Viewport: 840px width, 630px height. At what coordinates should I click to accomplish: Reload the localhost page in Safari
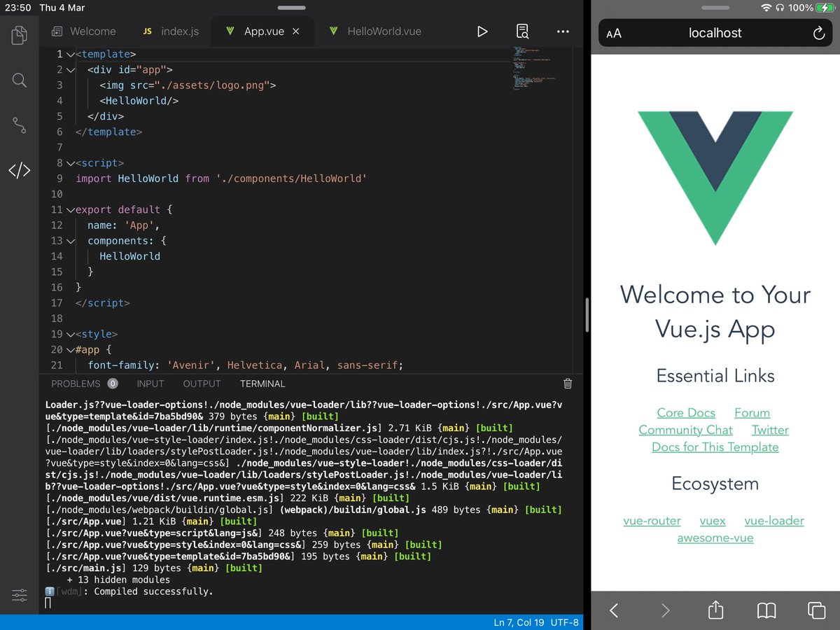click(x=818, y=33)
